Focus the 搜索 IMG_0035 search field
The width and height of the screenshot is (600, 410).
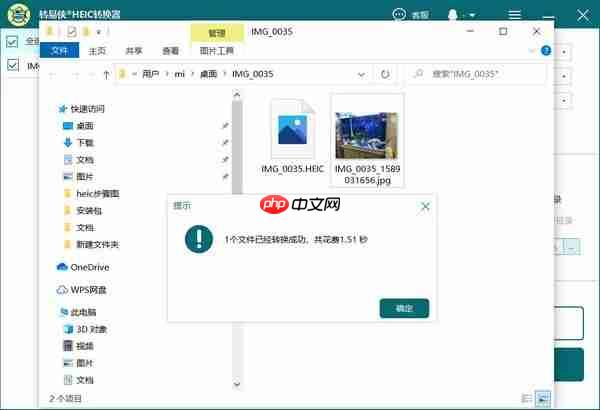click(477, 74)
